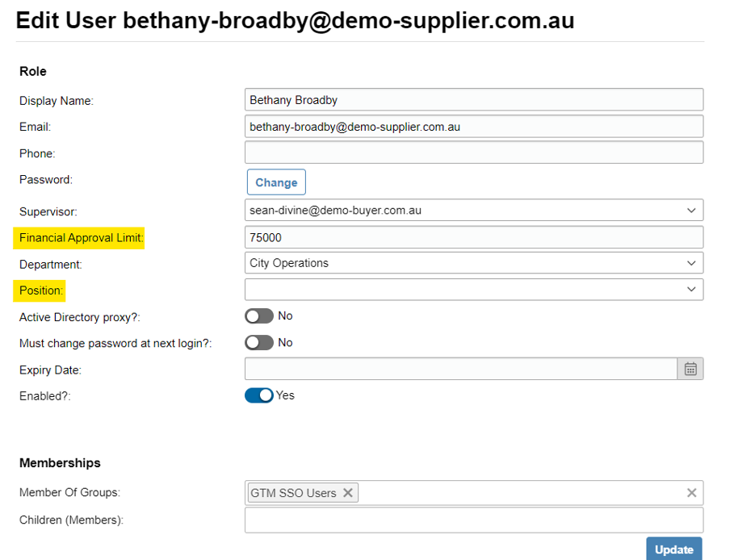Image resolution: width=734 pixels, height=560 pixels.
Task: Expand the Supervisor dropdown arrow
Action: pyautogui.click(x=691, y=211)
